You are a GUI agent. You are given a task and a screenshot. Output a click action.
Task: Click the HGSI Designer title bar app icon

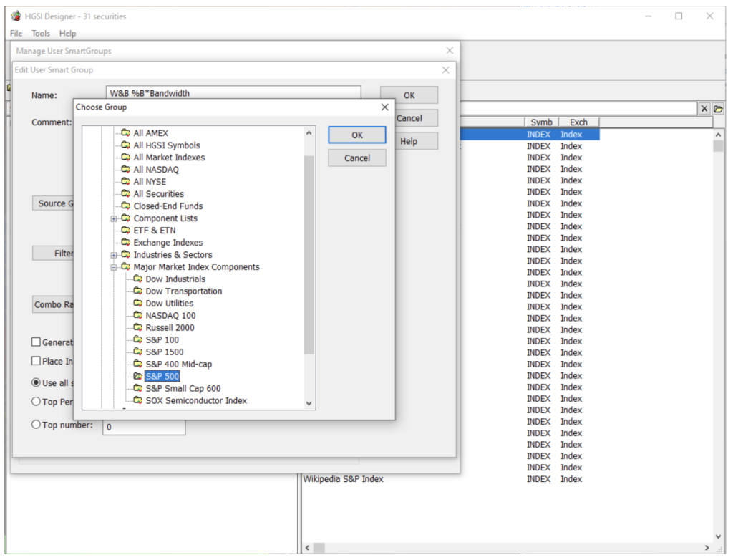point(16,16)
